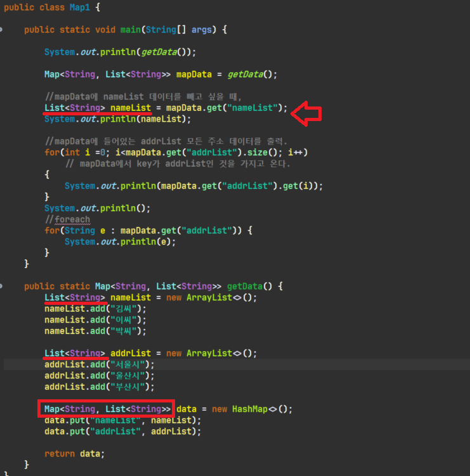Click the line "System.out.println(getData());"
This screenshot has height=476, width=470.
(121, 52)
